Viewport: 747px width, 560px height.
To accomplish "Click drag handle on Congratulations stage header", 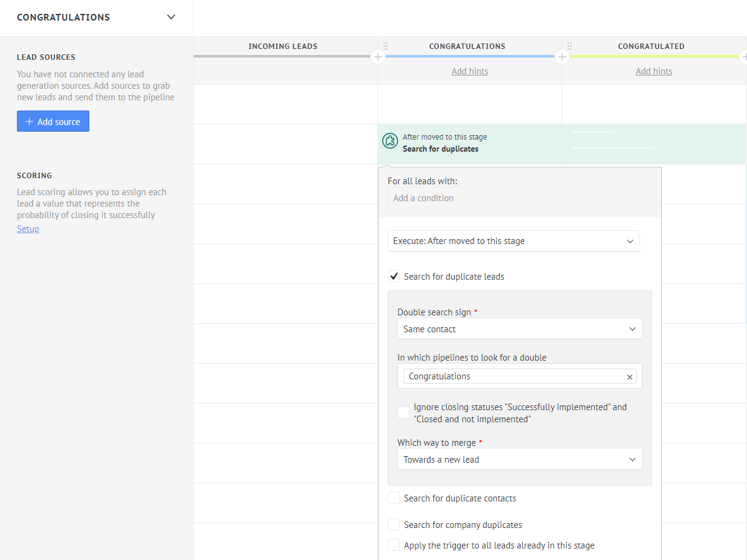I will click(386, 46).
